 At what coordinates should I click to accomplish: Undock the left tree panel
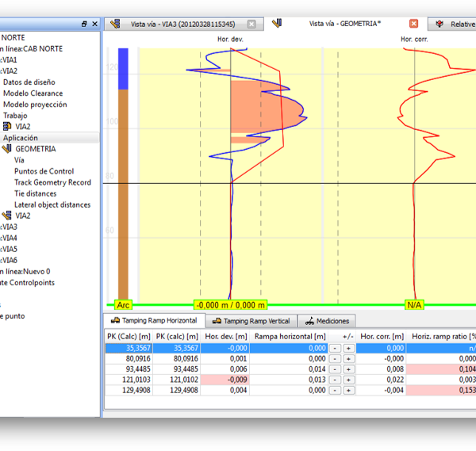point(85,25)
